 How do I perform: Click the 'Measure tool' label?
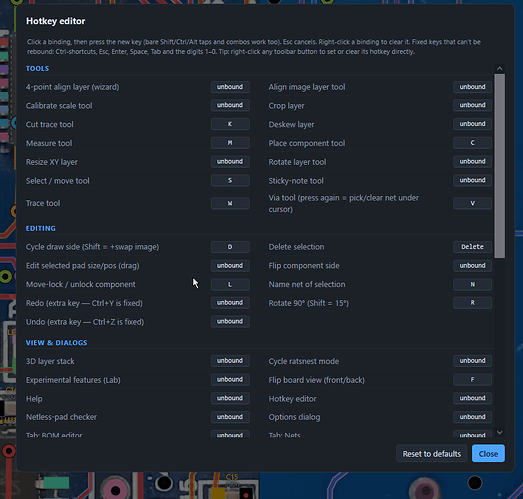pos(49,143)
